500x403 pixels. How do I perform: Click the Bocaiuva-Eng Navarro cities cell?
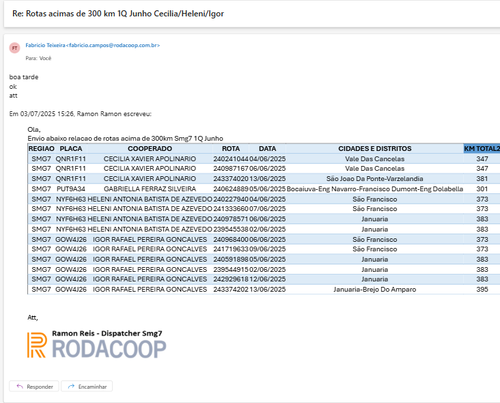tap(375, 189)
